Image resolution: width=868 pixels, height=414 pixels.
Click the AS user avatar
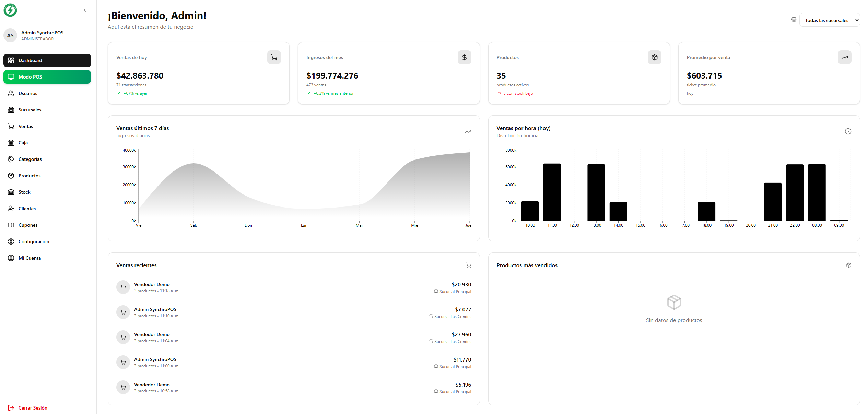(x=10, y=35)
